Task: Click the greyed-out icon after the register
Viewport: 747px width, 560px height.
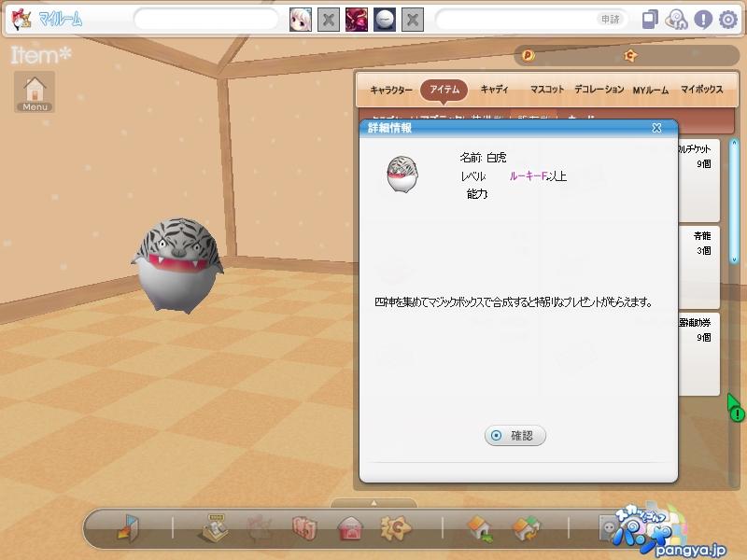Action: [x=260, y=527]
